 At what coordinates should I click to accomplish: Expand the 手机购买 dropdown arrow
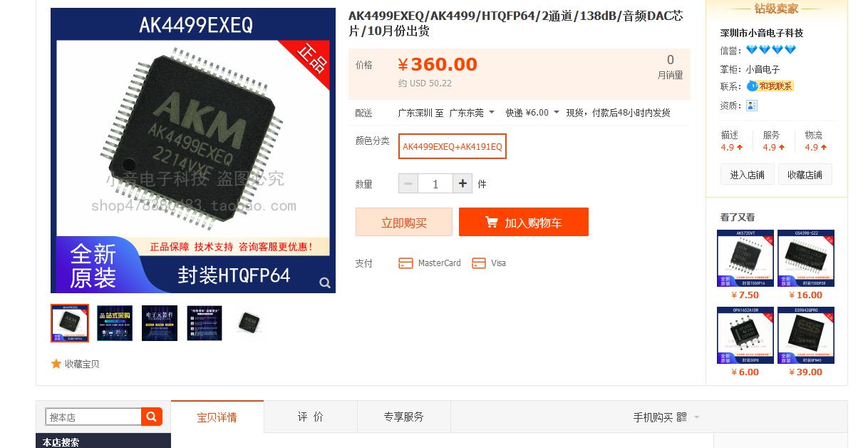tap(697, 417)
